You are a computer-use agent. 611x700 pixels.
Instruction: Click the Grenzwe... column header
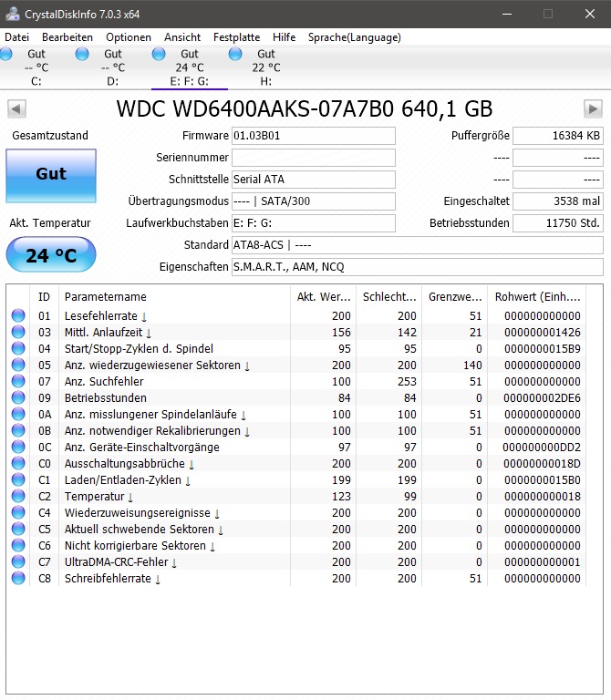click(x=455, y=297)
